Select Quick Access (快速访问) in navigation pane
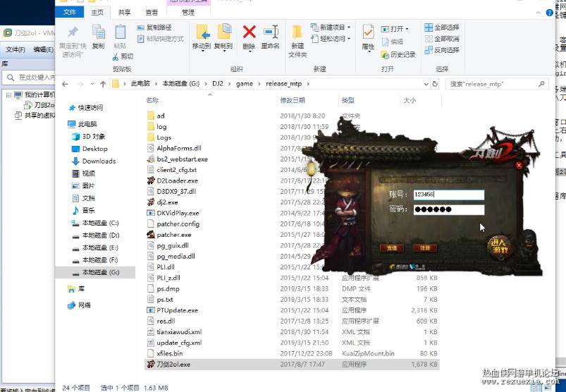The image size is (566, 392). pos(86,108)
